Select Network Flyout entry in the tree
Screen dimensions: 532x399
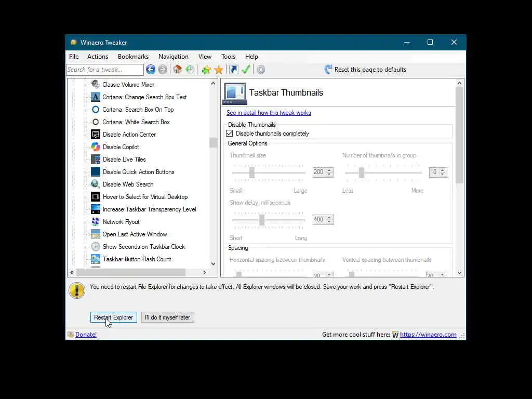point(121,221)
